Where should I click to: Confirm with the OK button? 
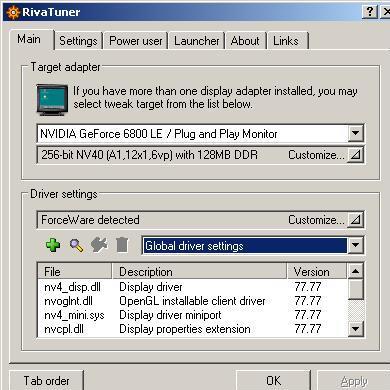click(x=273, y=380)
